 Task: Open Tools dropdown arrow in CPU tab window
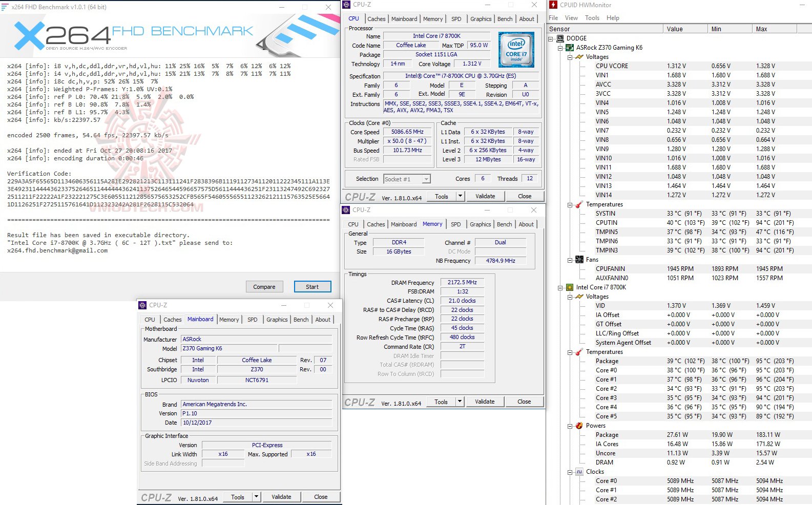[460, 196]
